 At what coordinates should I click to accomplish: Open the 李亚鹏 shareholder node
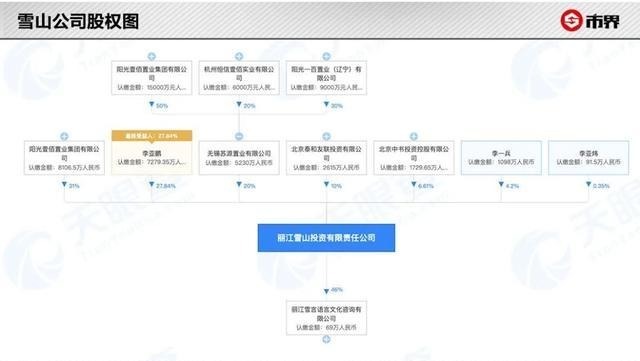coord(151,158)
